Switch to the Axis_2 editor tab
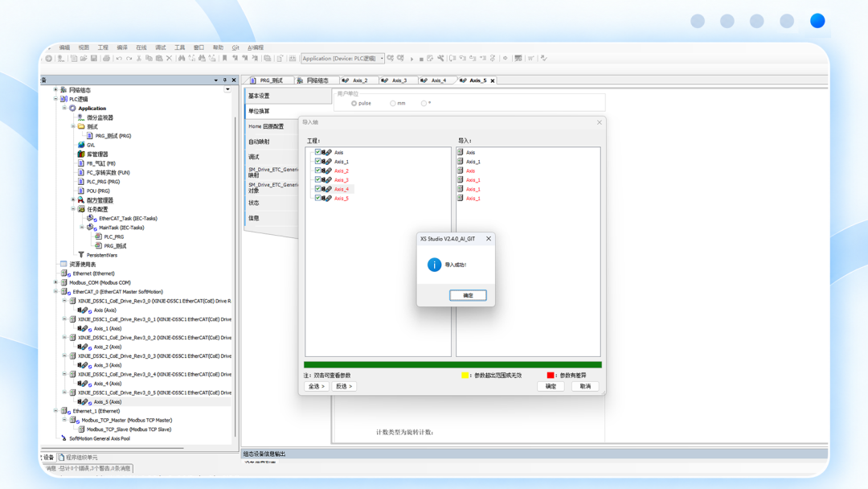The image size is (868, 489). point(360,80)
